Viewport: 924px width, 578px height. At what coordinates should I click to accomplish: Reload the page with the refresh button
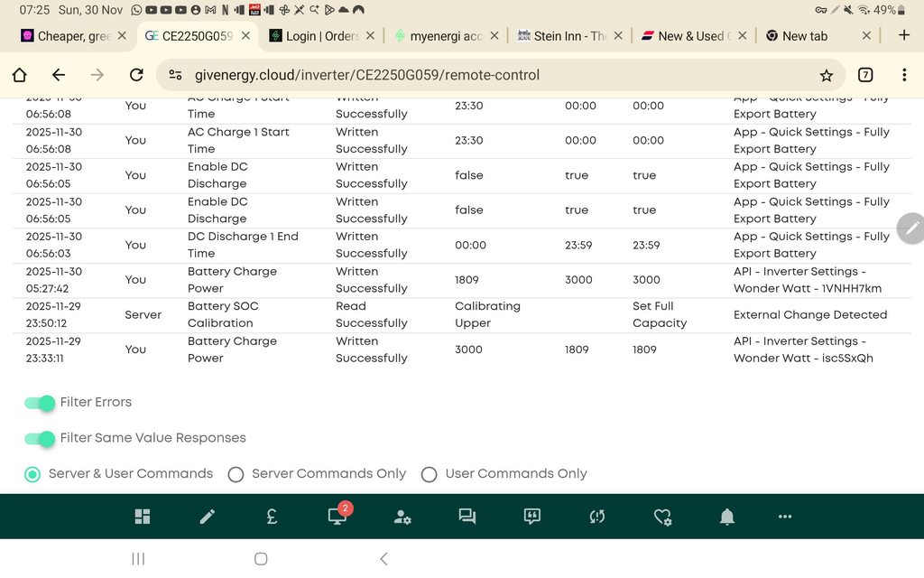(136, 75)
